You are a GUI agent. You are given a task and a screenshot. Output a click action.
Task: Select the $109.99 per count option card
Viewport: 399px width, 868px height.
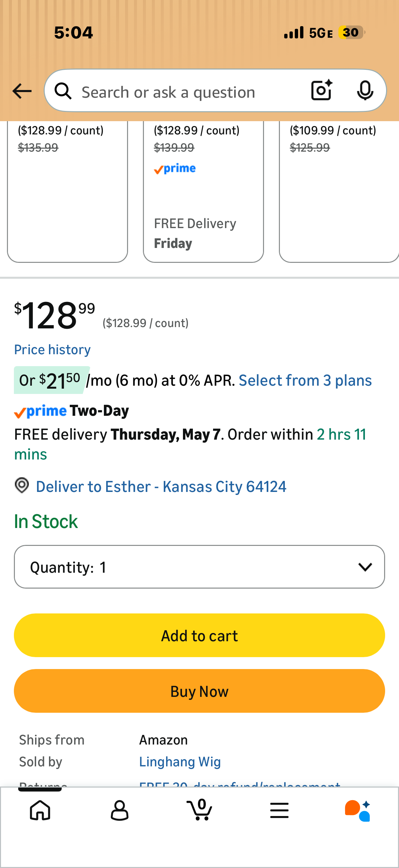(x=339, y=191)
